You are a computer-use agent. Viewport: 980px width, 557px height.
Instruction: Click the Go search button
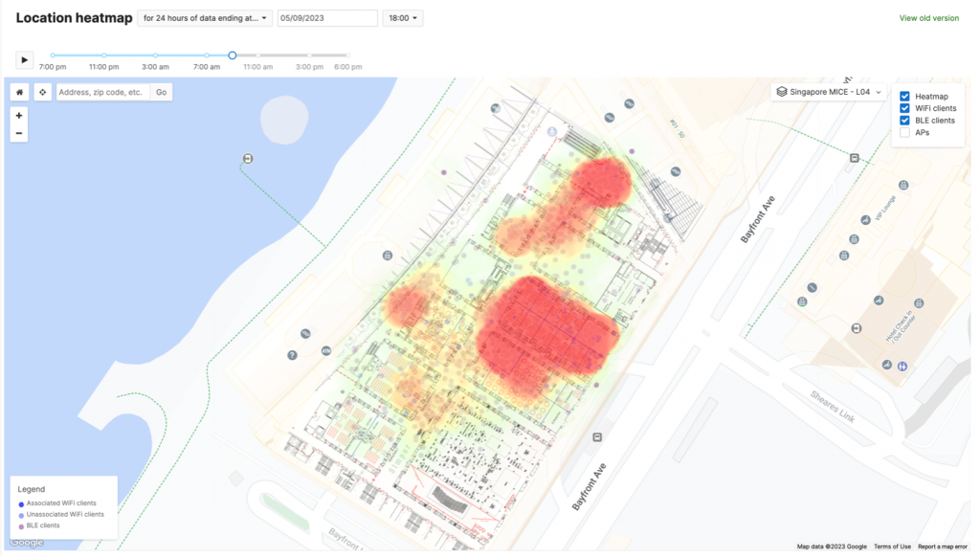click(161, 93)
